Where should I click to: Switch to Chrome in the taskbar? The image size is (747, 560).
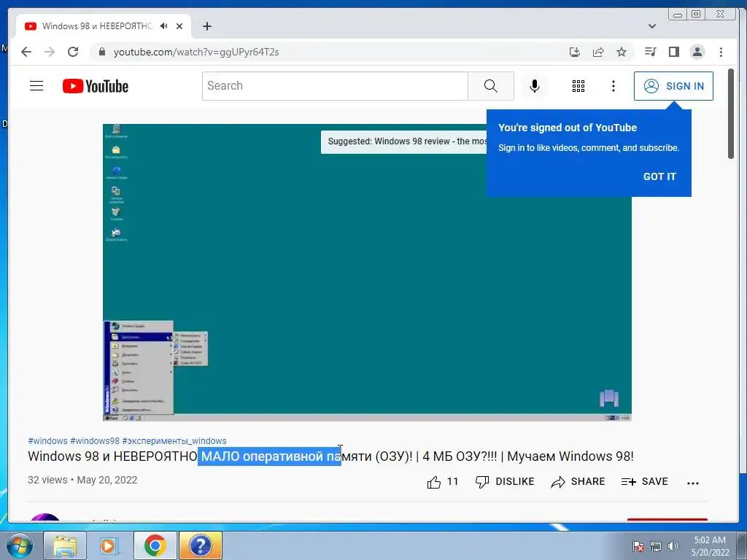155,545
